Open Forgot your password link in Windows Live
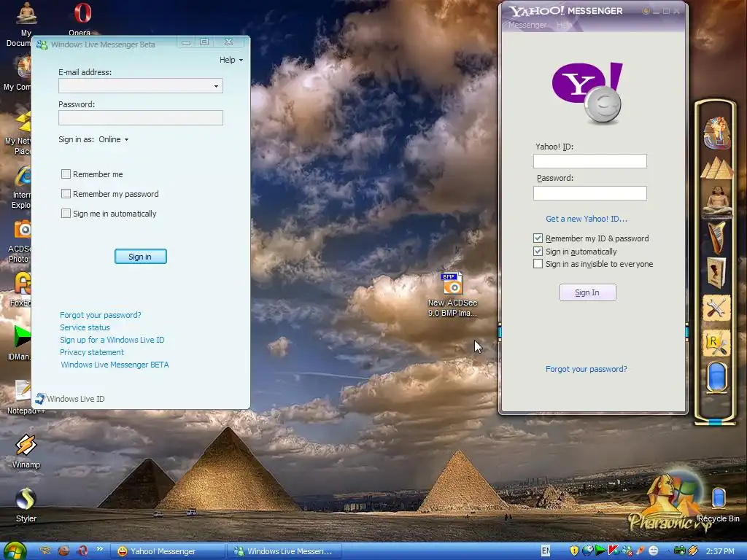This screenshot has height=560, width=747. pos(101,315)
